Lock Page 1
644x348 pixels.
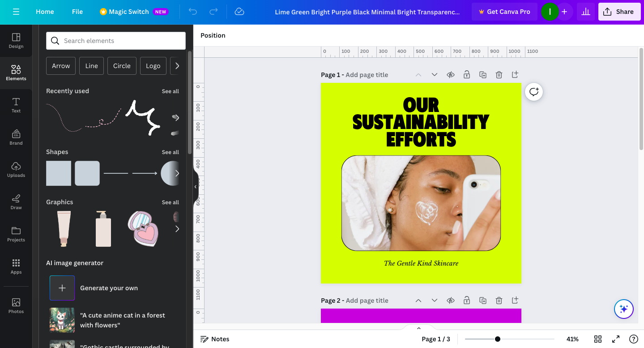click(467, 75)
